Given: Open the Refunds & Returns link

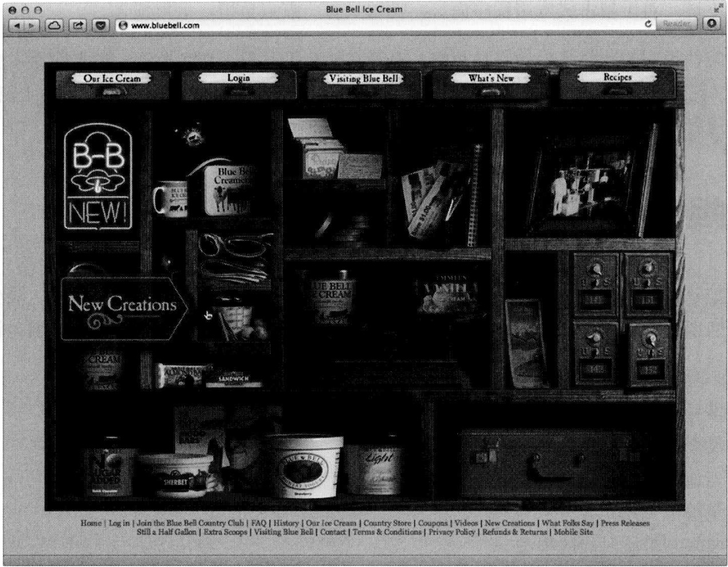Looking at the screenshot, I should 515,531.
